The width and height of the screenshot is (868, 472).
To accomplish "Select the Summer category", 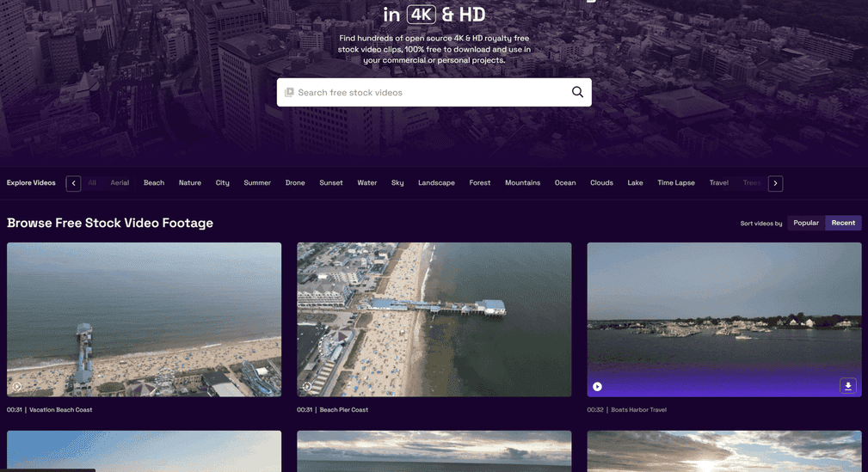I will pyautogui.click(x=257, y=182).
